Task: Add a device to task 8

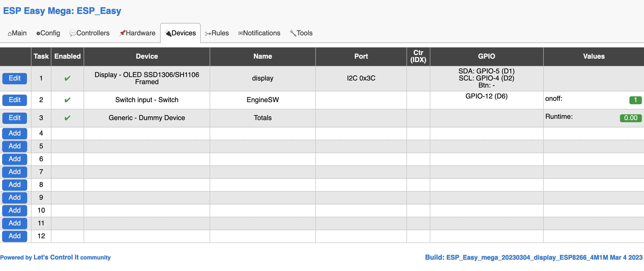Action: [x=15, y=185]
